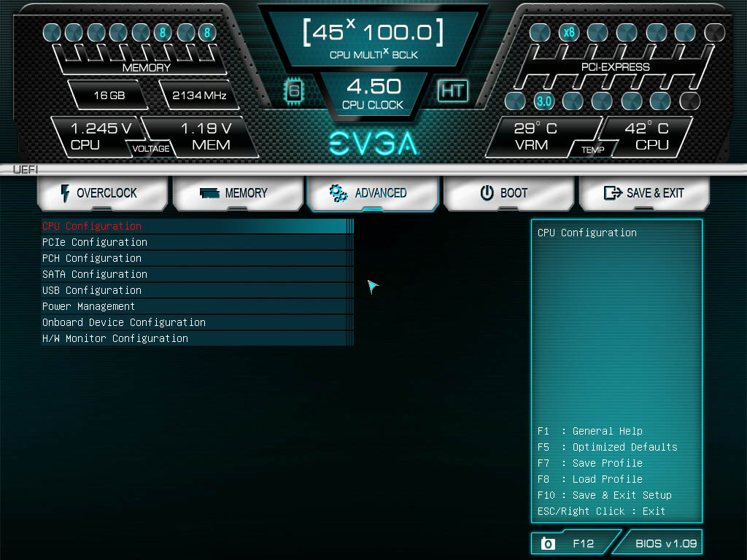Click the help panel's CPU Configuration description
The image size is (747, 560).
point(587,233)
